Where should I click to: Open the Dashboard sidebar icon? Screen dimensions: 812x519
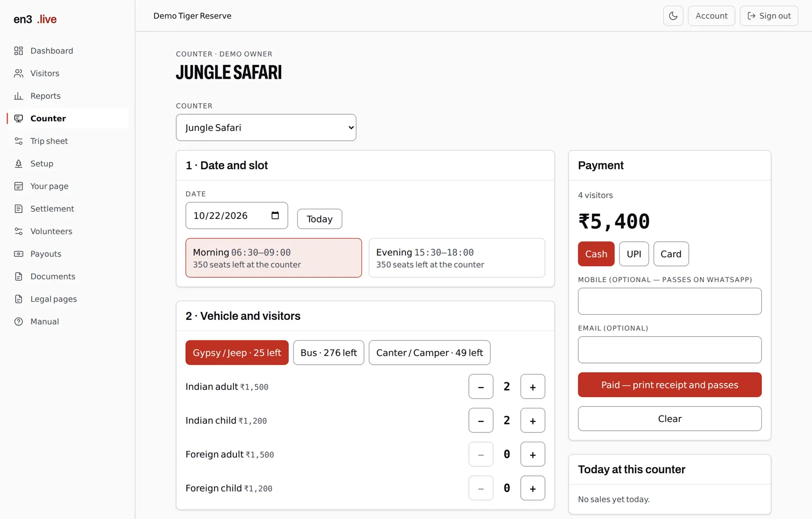[x=19, y=51]
